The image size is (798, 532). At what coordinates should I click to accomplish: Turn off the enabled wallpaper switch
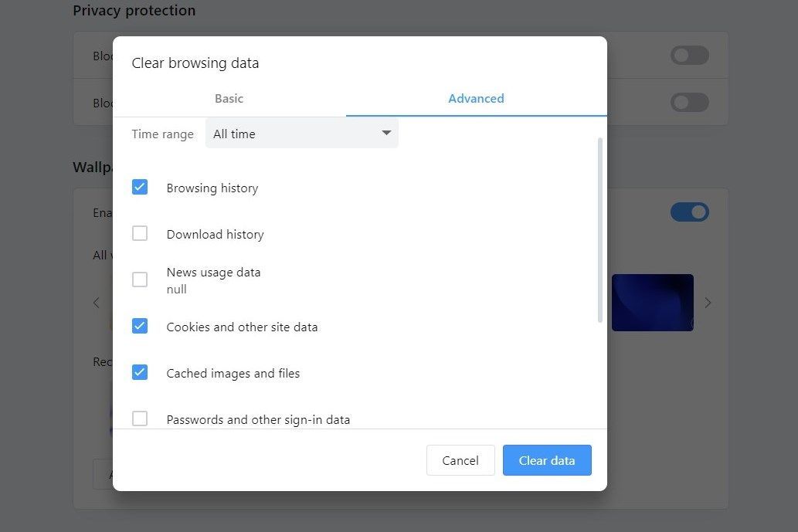pos(689,212)
